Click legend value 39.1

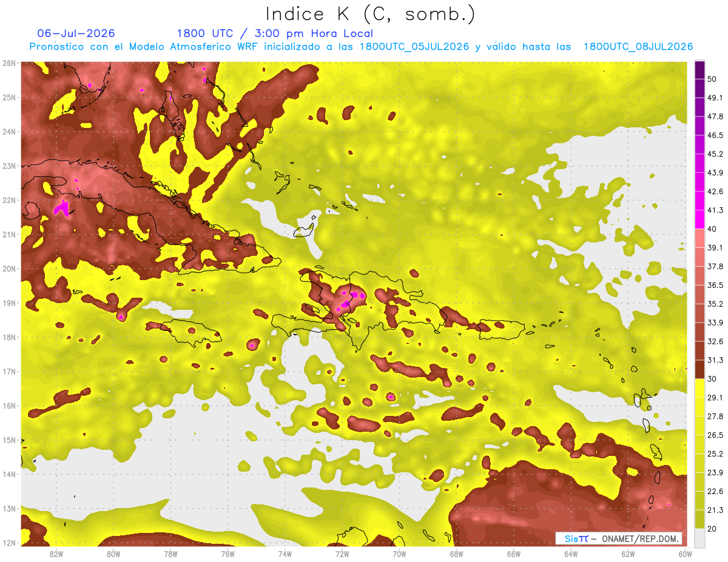(x=715, y=247)
